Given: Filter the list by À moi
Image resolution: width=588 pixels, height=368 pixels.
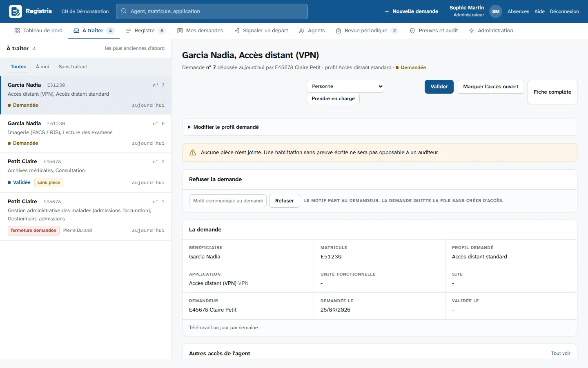Looking at the screenshot, I should click(42, 67).
